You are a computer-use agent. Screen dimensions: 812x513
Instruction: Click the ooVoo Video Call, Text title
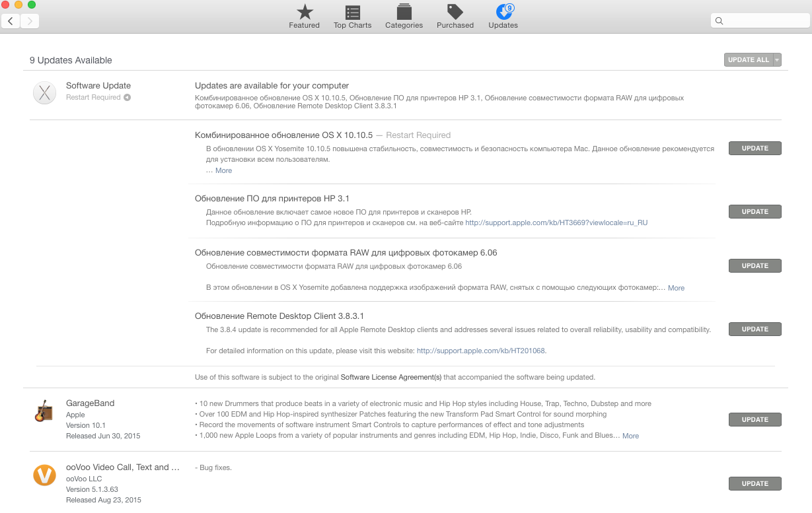(x=123, y=467)
